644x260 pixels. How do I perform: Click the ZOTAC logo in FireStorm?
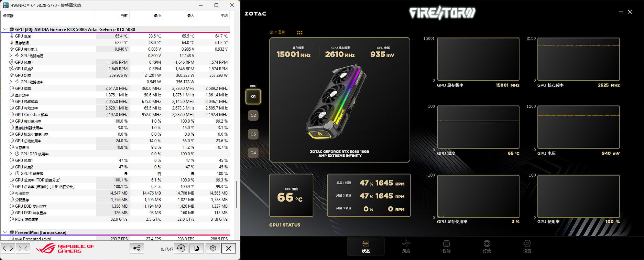click(255, 13)
